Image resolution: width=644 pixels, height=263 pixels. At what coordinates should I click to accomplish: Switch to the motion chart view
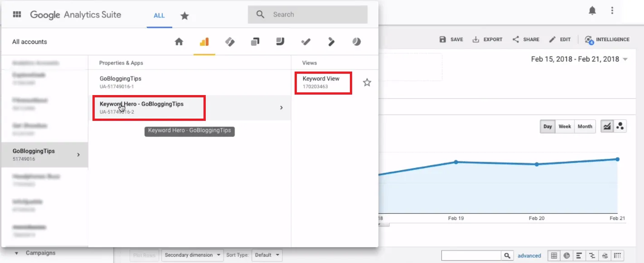tap(620, 126)
